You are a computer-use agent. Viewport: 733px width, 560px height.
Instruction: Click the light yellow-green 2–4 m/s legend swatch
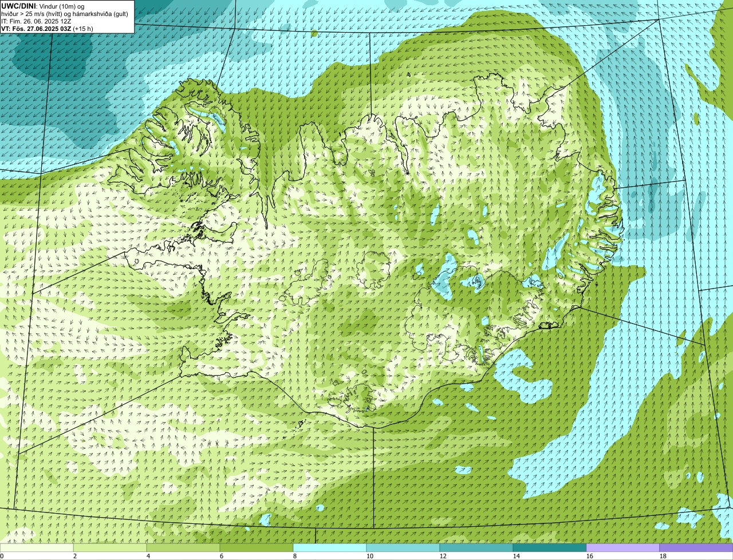click(110, 547)
